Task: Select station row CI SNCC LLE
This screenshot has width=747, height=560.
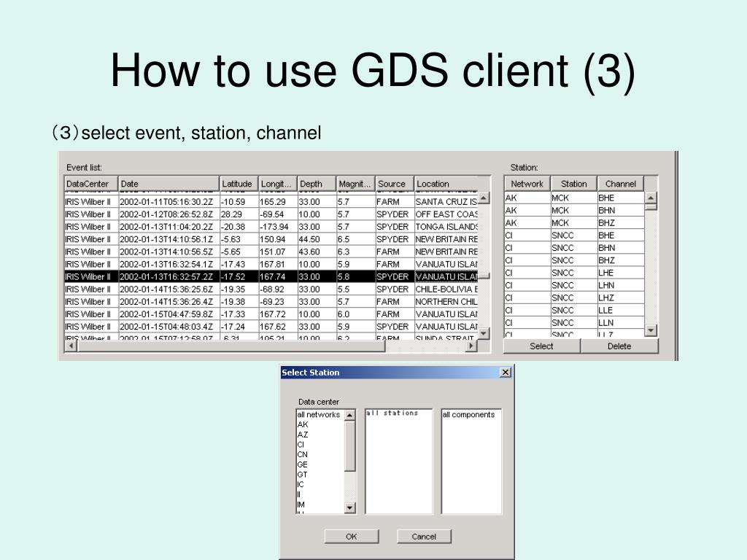Action: point(574,310)
